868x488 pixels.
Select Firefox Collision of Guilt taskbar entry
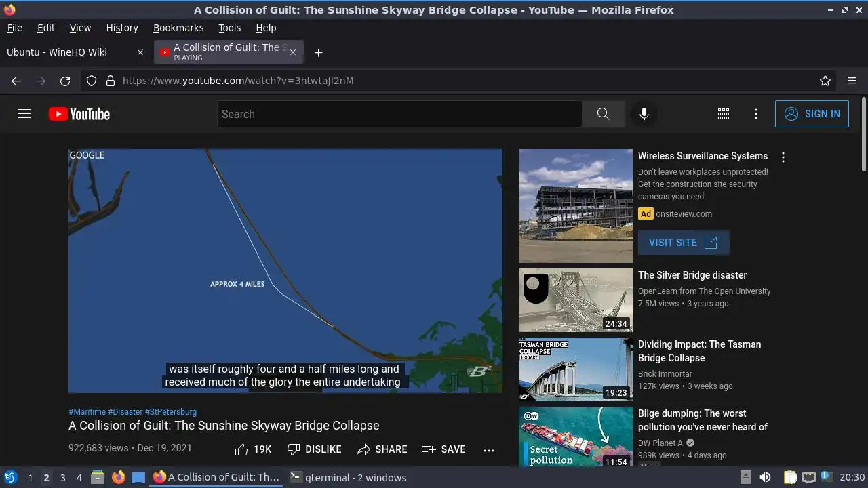point(216,477)
